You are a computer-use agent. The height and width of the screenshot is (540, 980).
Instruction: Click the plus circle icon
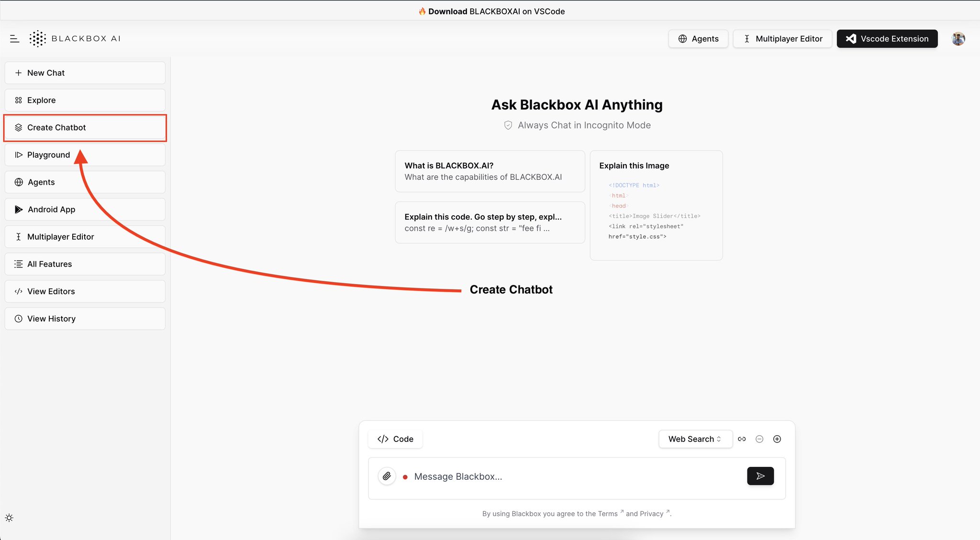(x=777, y=439)
